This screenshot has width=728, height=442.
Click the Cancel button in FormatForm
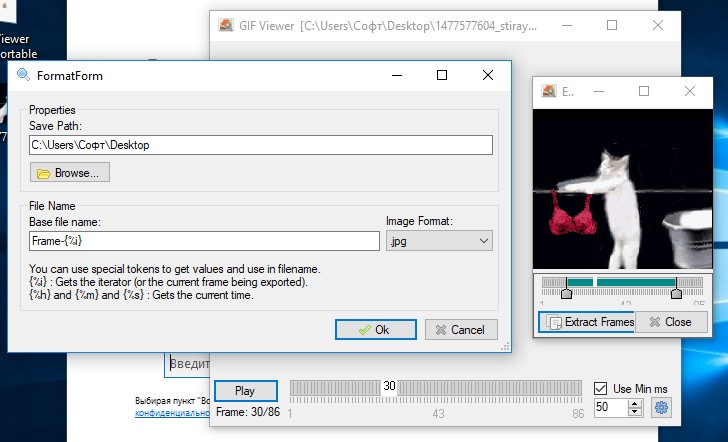[461, 330]
